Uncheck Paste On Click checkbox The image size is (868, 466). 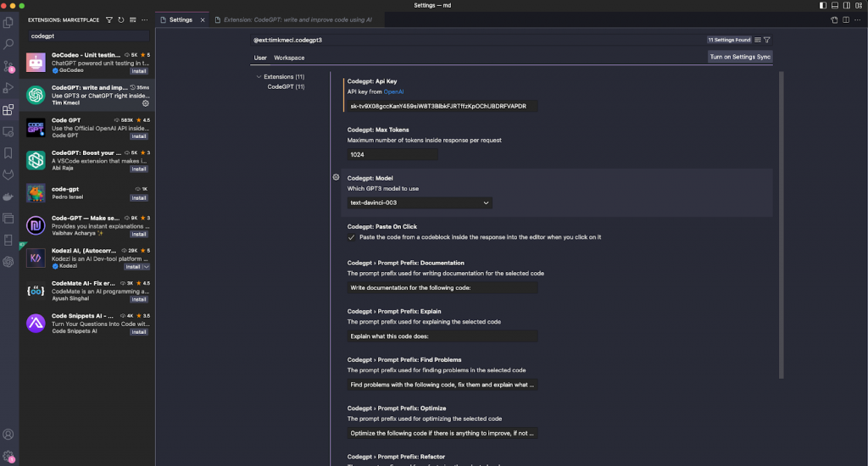point(351,237)
